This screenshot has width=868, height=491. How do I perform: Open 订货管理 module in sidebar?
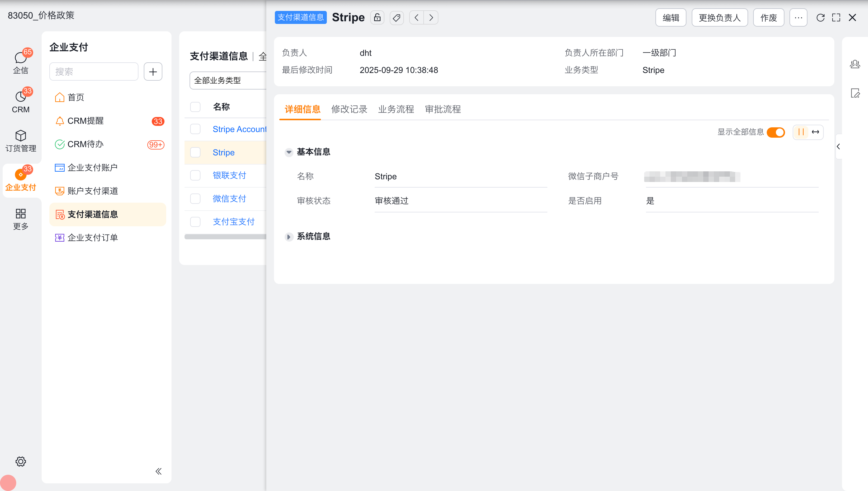tap(21, 141)
